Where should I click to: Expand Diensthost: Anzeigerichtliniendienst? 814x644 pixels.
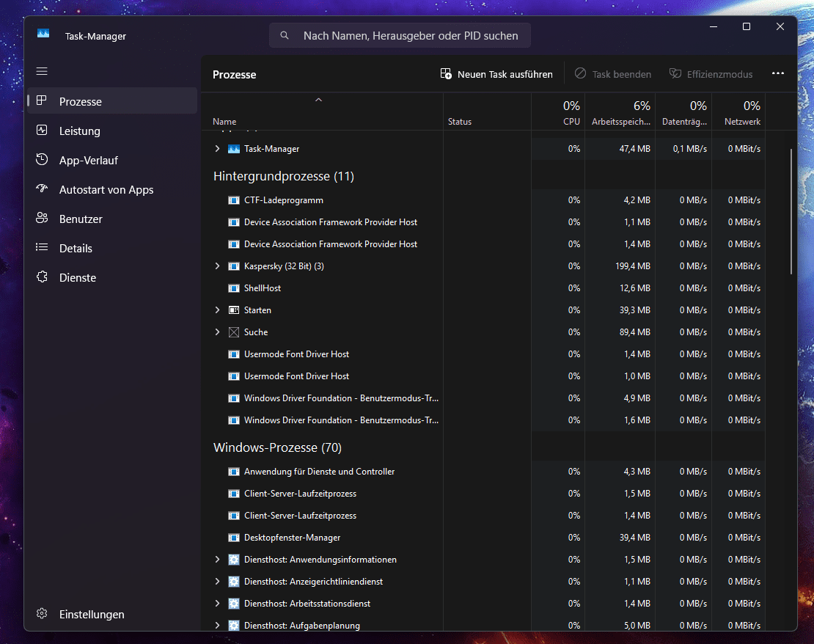[x=218, y=581]
